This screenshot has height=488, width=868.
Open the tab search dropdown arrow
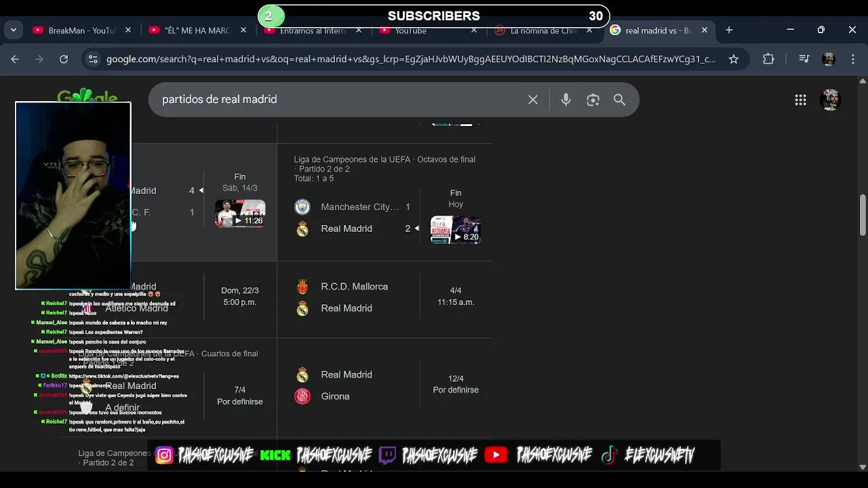pyautogui.click(x=14, y=30)
